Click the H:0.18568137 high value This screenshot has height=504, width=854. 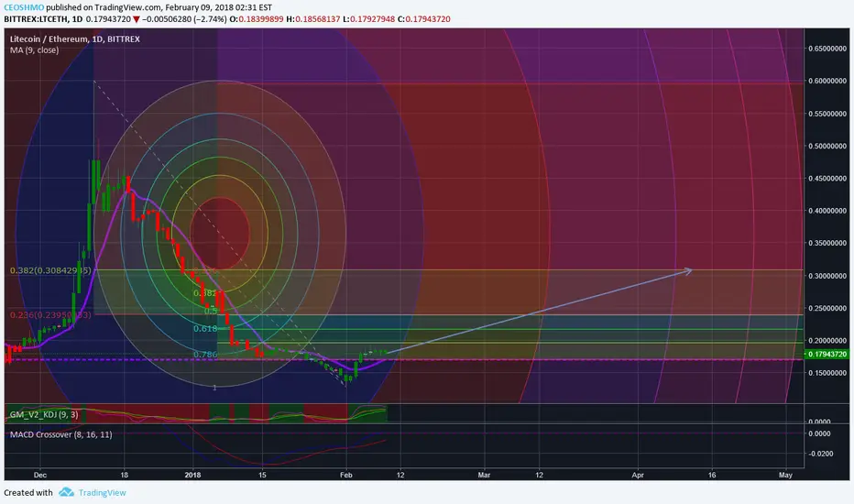pyautogui.click(x=312, y=19)
